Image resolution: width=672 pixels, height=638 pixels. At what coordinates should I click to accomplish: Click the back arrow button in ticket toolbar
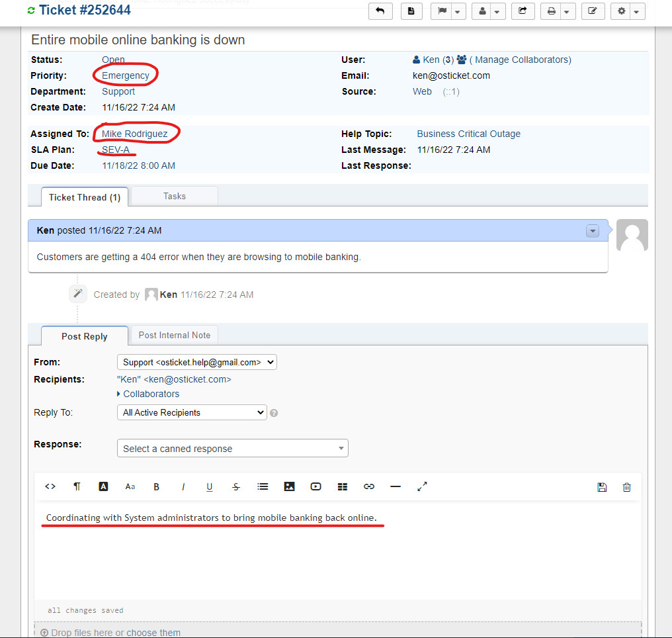click(380, 11)
